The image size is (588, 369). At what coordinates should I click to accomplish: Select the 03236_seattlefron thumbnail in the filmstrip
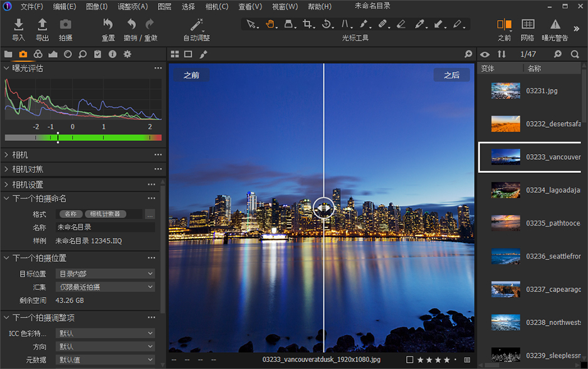(505, 256)
